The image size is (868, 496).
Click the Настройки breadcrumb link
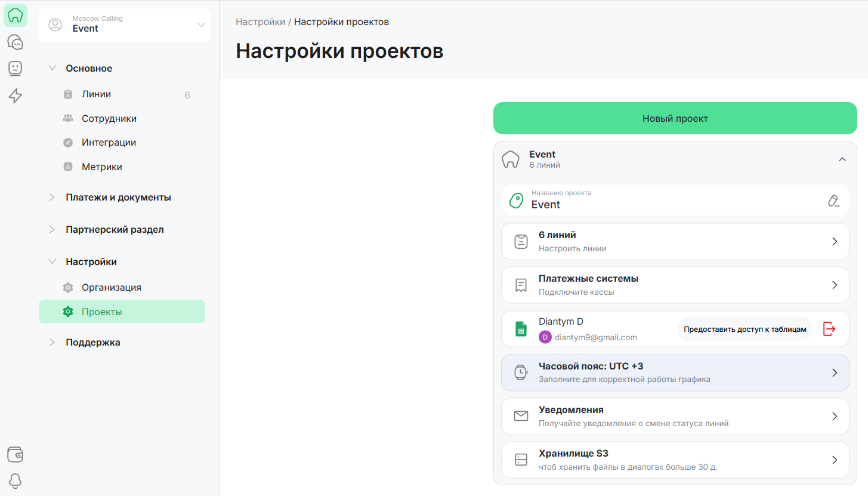260,22
